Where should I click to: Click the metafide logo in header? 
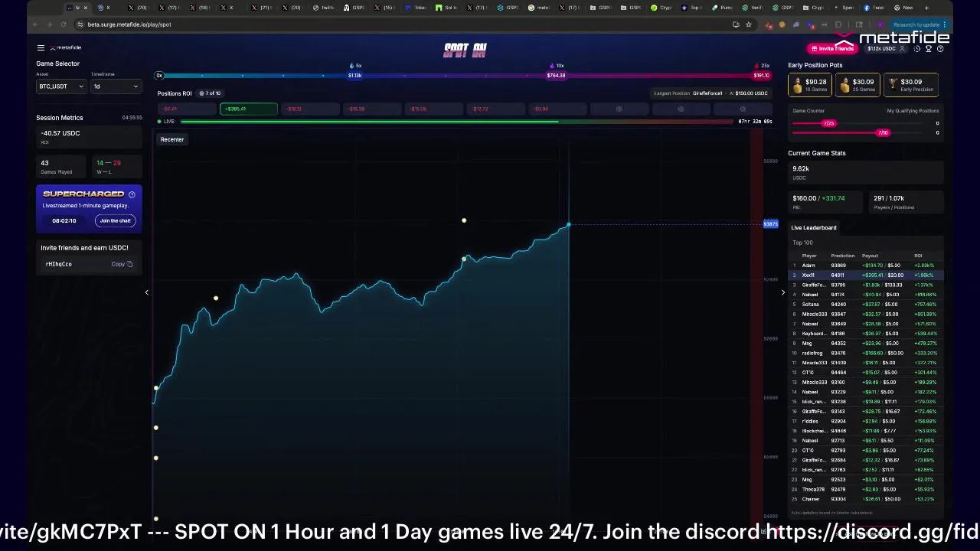pyautogui.click(x=67, y=47)
